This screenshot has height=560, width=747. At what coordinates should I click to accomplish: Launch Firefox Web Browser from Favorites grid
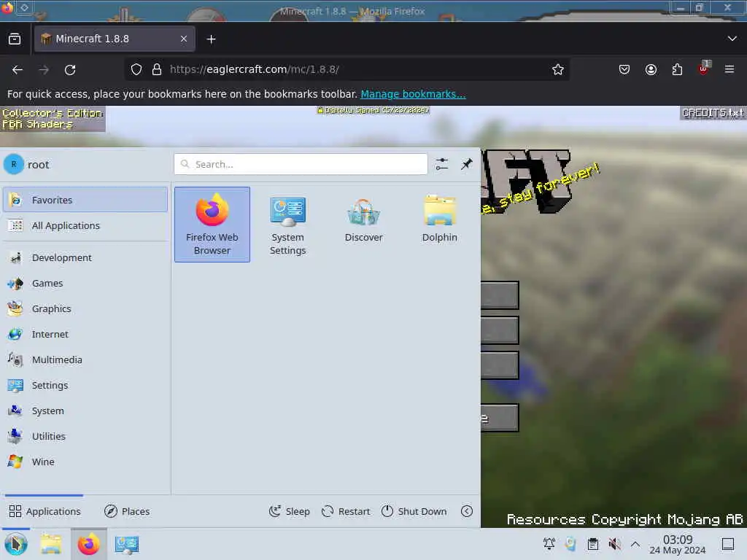[212, 225]
